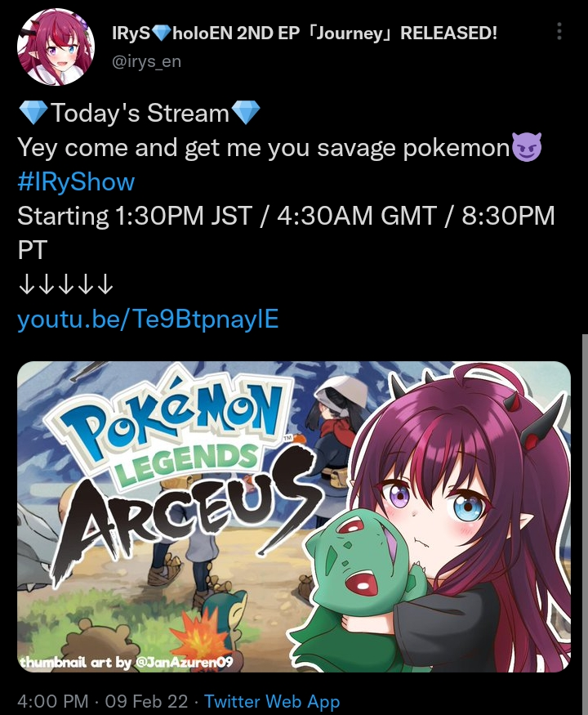588x715 pixels.
Task: Click the 4:00 PM · 09 Feb 22 timestamp
Action: coord(103,701)
